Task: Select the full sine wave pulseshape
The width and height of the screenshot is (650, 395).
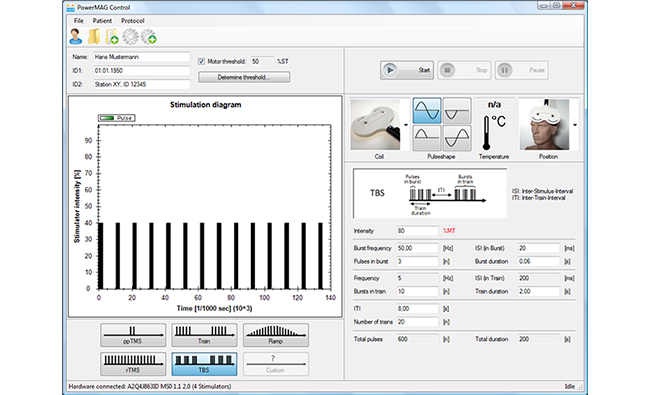Action: click(427, 111)
